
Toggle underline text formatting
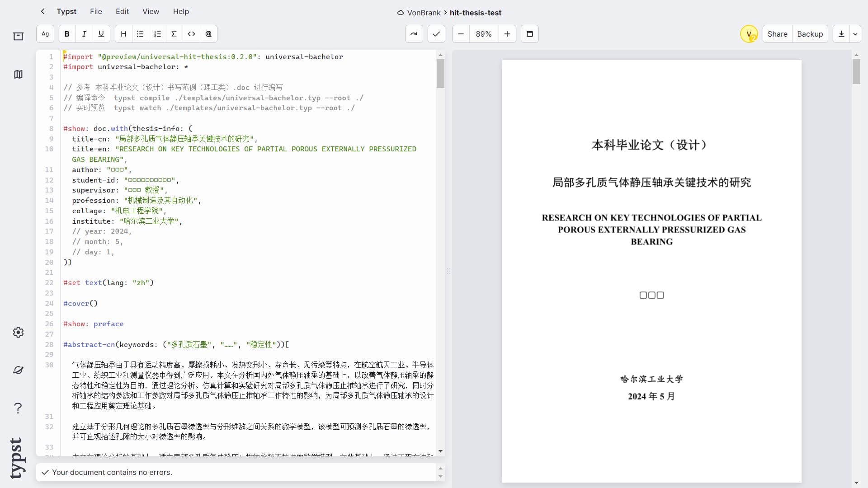(x=101, y=34)
